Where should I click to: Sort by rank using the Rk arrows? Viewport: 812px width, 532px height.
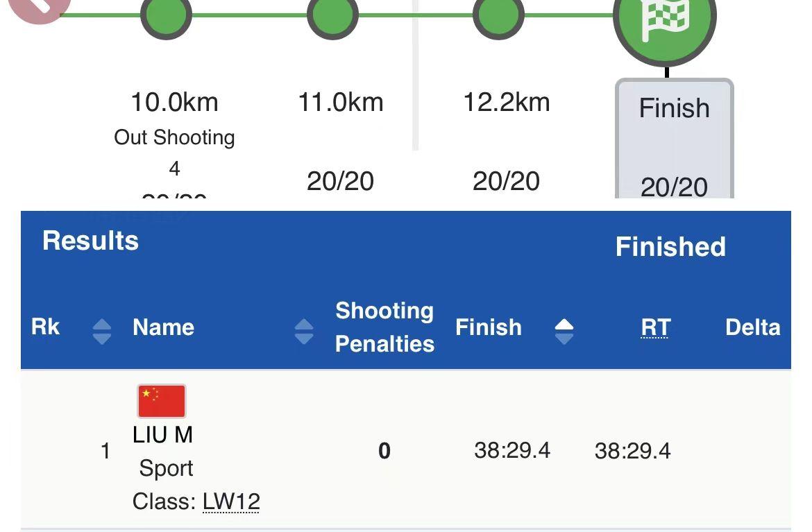point(101,331)
